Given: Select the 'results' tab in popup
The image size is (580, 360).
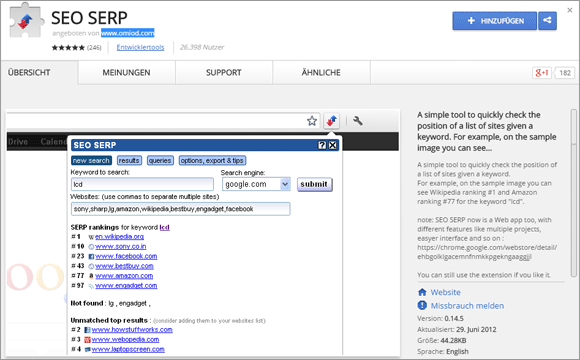Looking at the screenshot, I should pyautogui.click(x=129, y=161).
